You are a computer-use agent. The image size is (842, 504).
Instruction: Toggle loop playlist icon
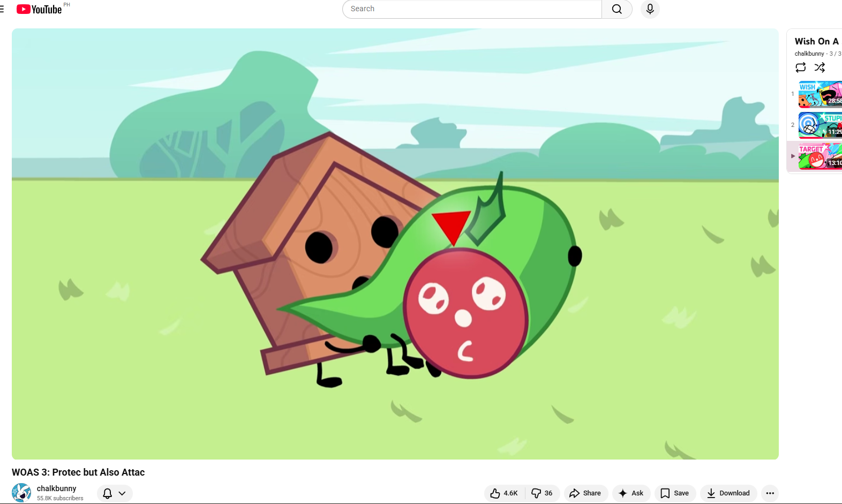tap(800, 67)
